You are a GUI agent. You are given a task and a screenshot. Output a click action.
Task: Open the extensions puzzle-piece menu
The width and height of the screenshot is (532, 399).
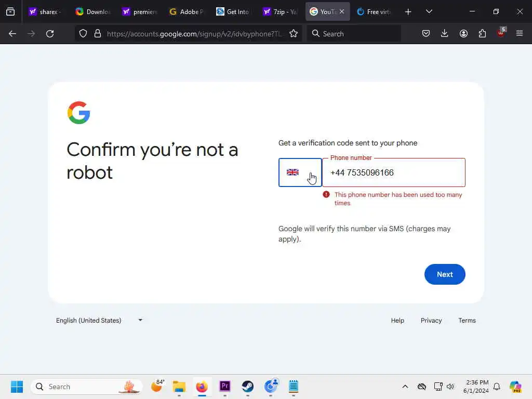tap(482, 34)
